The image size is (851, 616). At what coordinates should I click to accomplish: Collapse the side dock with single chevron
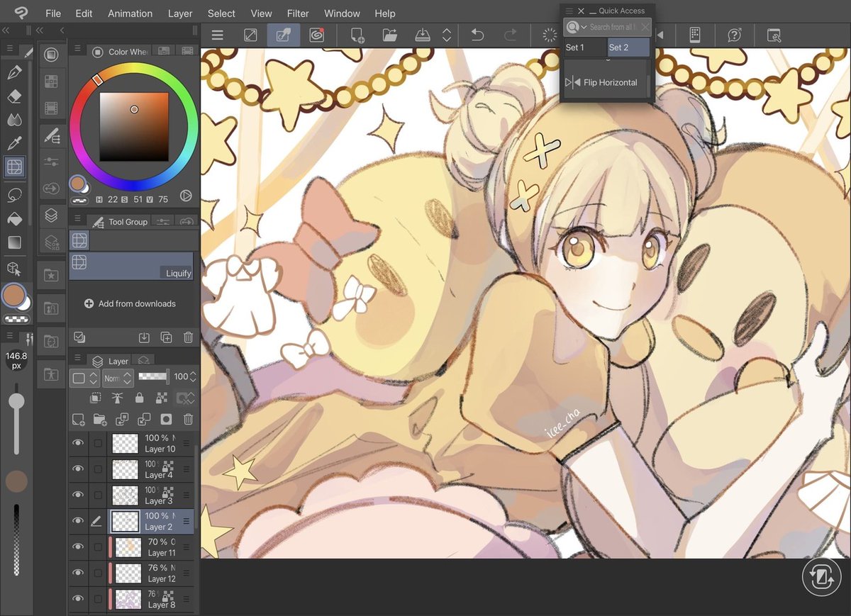[x=62, y=30]
